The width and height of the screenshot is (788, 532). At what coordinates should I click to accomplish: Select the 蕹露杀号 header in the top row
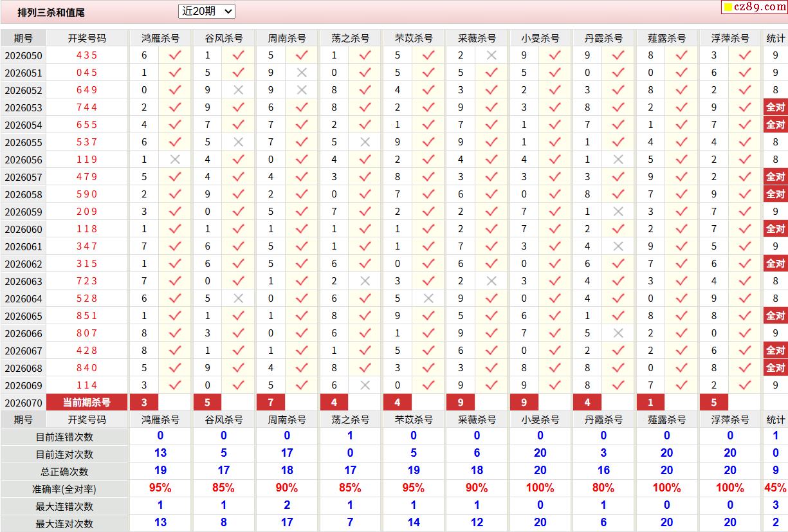667,38
